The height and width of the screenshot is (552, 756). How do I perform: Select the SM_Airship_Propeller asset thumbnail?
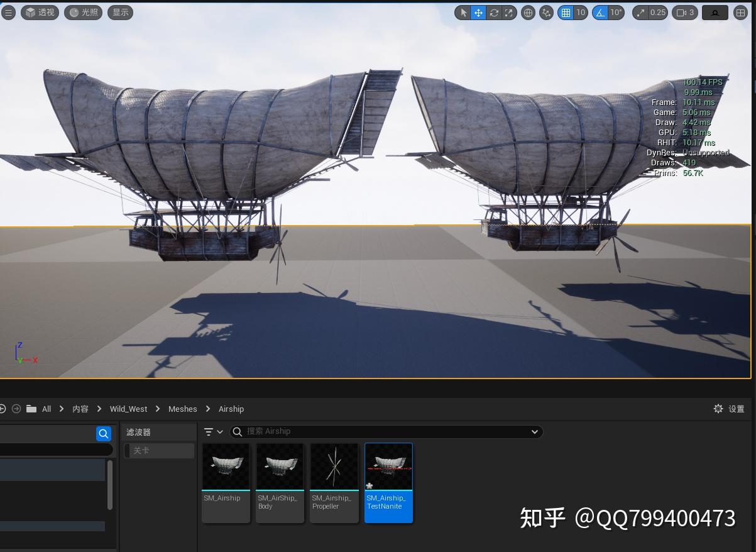pos(334,466)
